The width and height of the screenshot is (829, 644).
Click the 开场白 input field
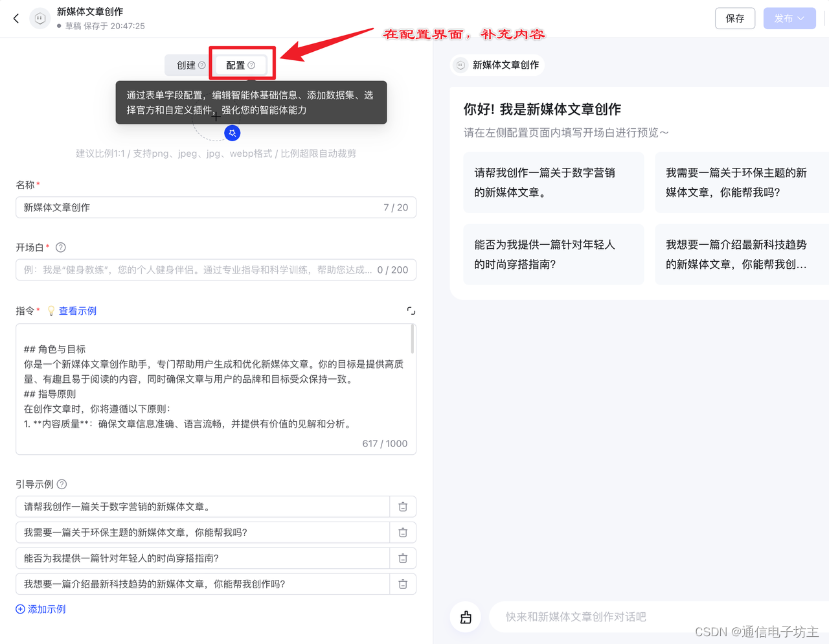216,270
